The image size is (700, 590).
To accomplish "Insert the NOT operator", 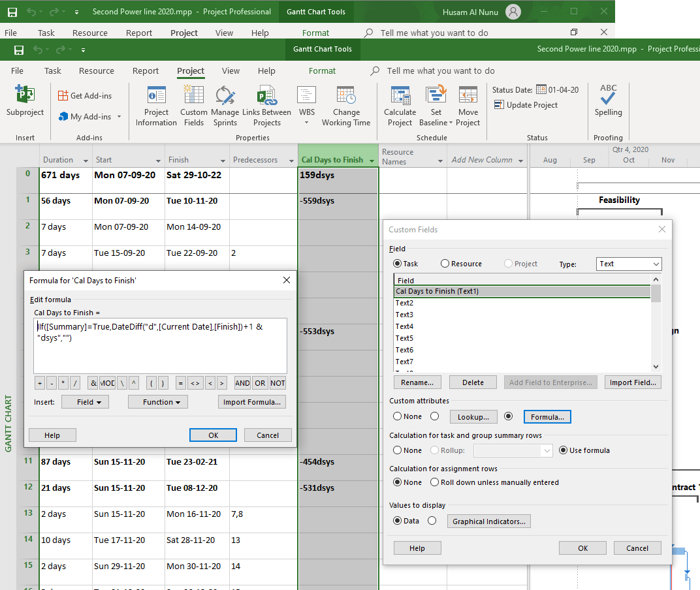I will pos(278,383).
